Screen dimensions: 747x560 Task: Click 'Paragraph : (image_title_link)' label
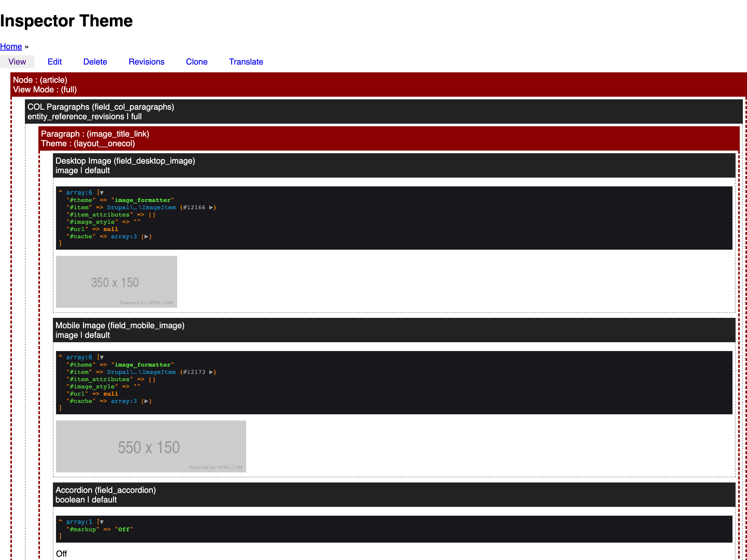(95, 134)
